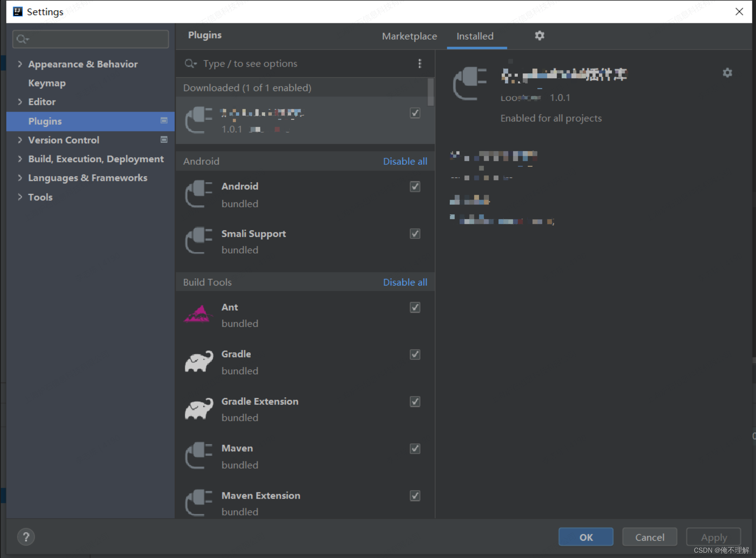The height and width of the screenshot is (558, 756).
Task: Click the Gradle elephant icon
Action: [x=199, y=361]
